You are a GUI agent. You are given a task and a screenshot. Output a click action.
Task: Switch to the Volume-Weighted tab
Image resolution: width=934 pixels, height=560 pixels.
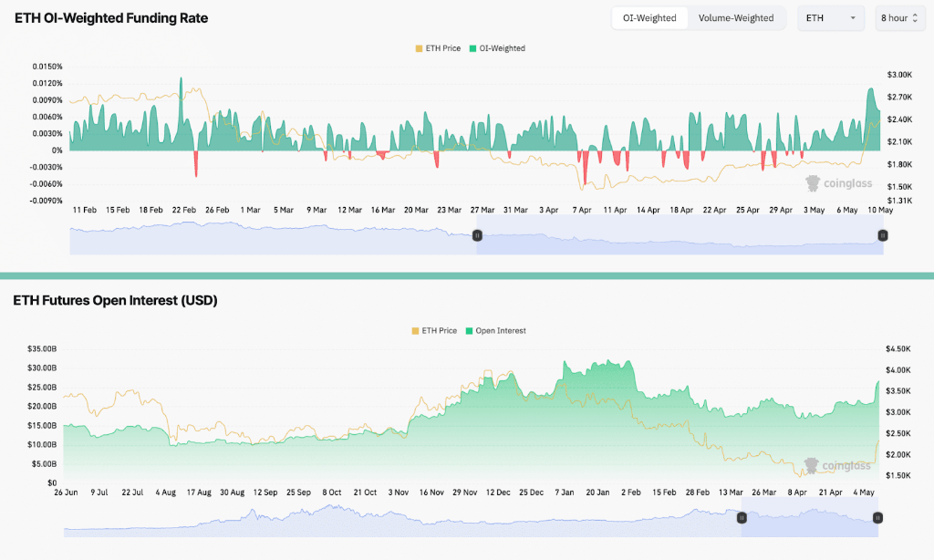tap(735, 18)
